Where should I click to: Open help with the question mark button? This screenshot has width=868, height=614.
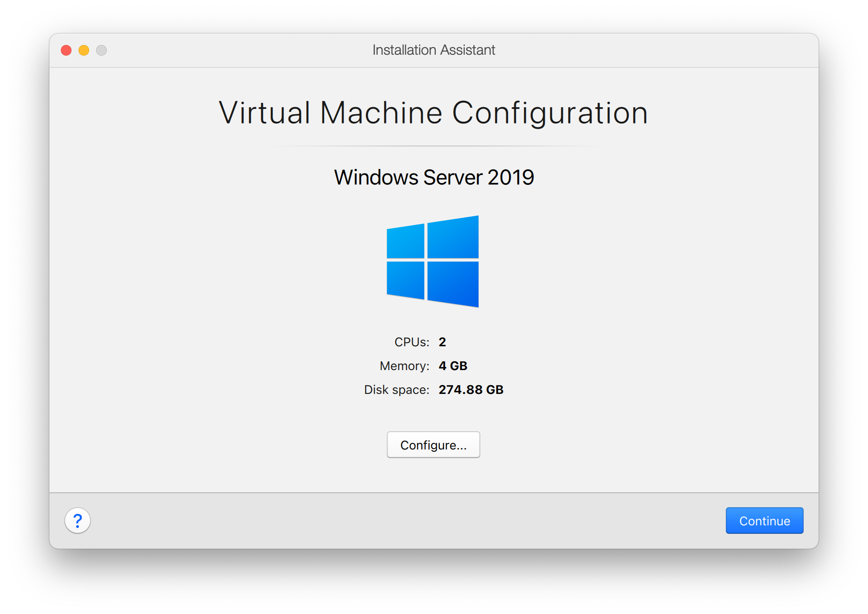pyautogui.click(x=78, y=521)
